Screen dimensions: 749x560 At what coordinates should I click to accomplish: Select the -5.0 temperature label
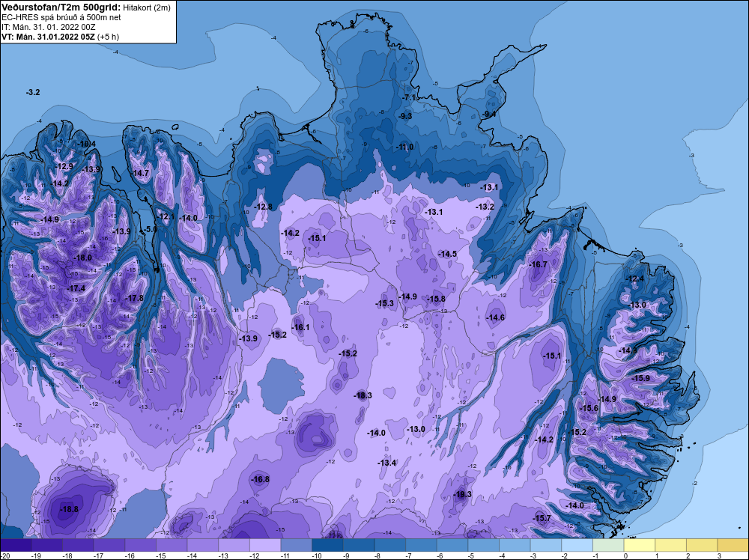(x=150, y=229)
